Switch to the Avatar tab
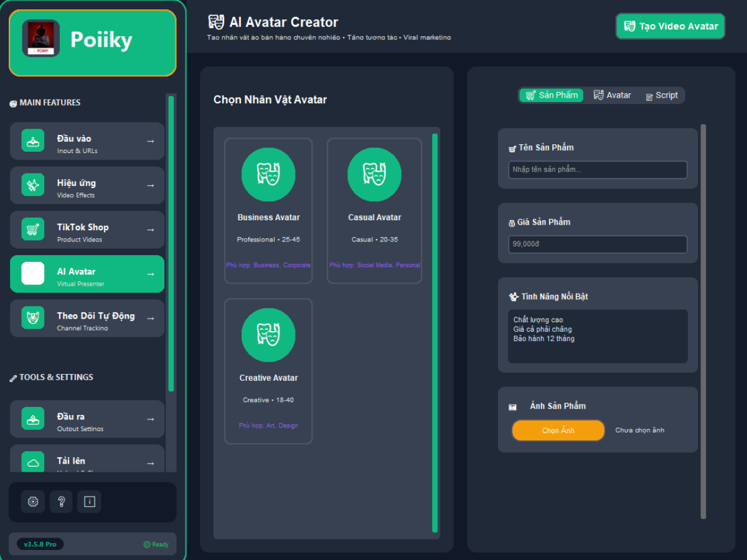Viewport: 747px width, 560px height. coord(613,95)
